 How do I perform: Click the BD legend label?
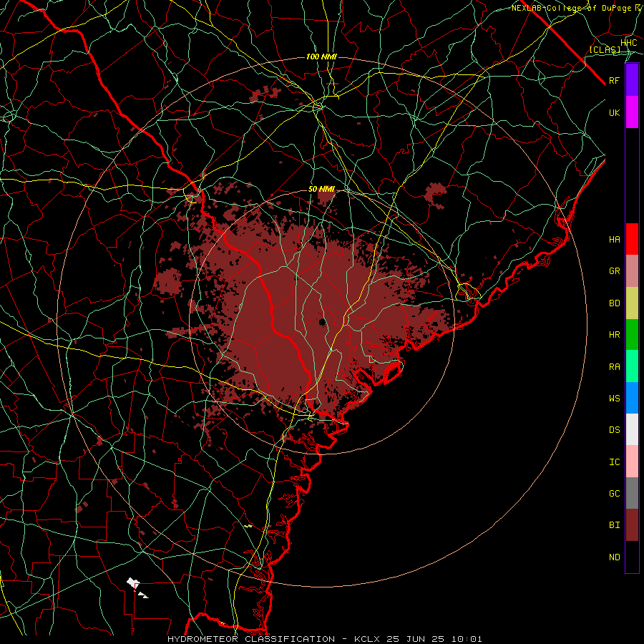[x=615, y=303]
